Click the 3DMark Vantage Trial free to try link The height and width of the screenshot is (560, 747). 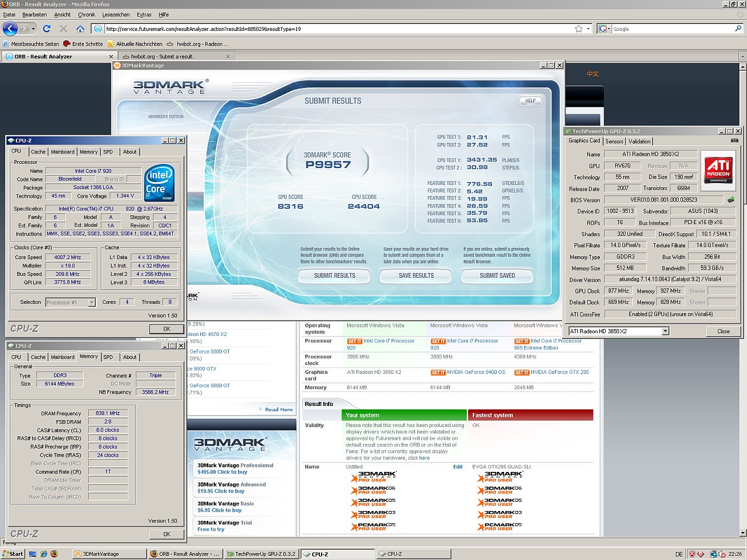click(225, 526)
